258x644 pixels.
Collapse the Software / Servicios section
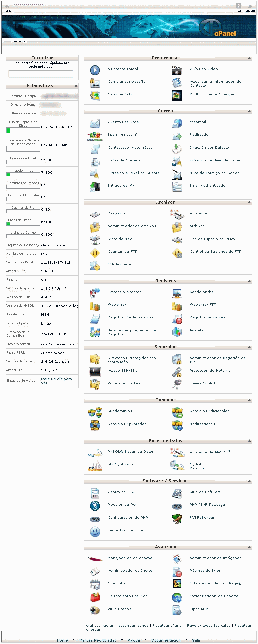pyautogui.click(x=249, y=481)
